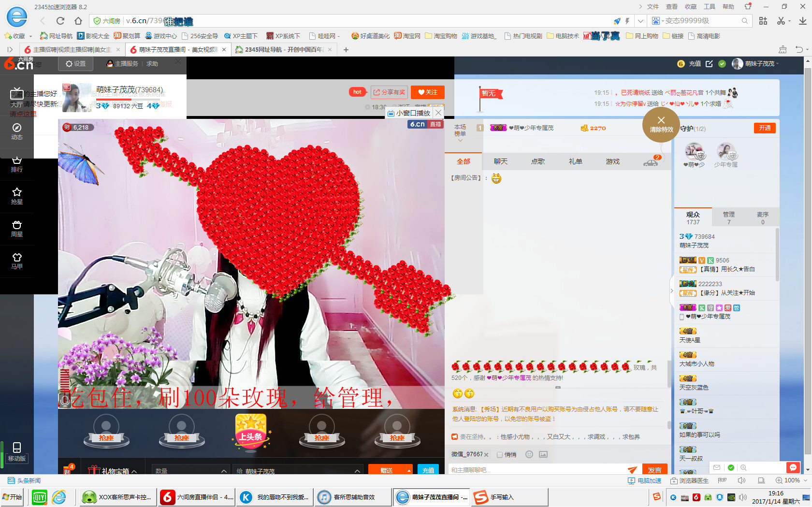Open the 排行 ranking sidebar icon
The width and height of the screenshot is (812, 507).
tap(17, 163)
